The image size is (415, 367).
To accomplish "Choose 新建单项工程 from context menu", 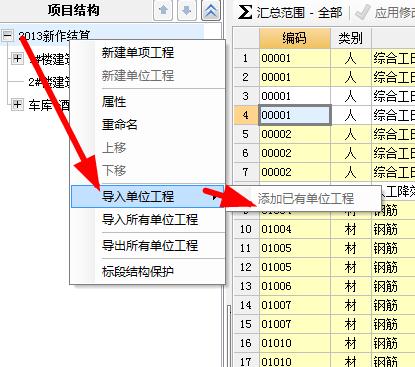I will [138, 52].
